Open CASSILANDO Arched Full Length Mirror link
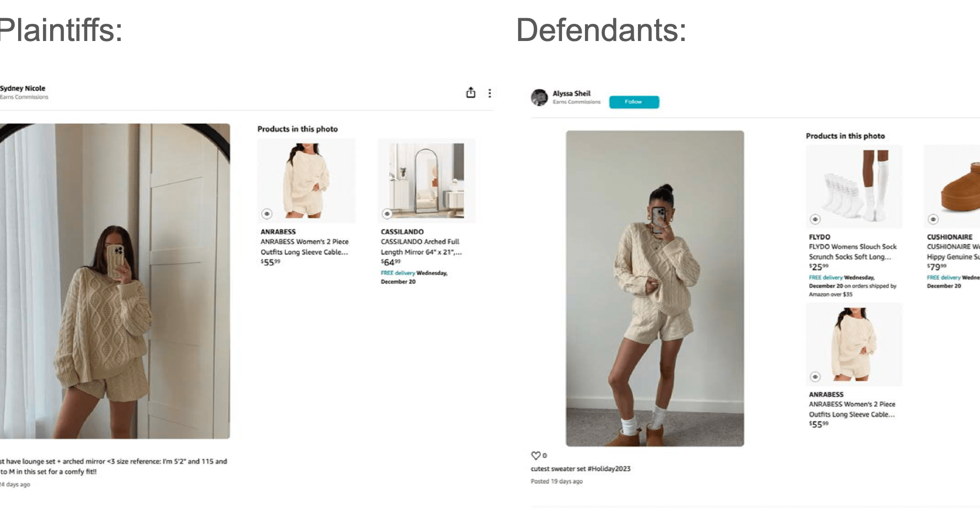Image resolution: width=980 pixels, height=516 pixels. coord(421,247)
